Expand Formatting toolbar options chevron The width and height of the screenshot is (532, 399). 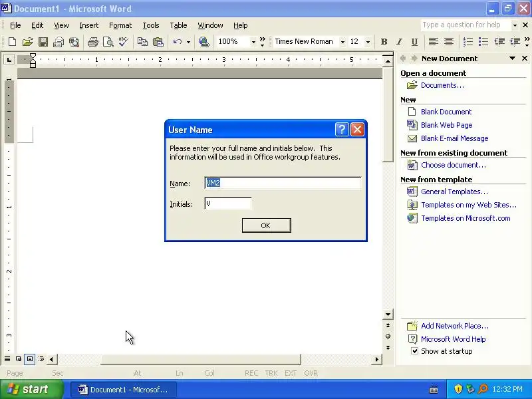point(527,42)
